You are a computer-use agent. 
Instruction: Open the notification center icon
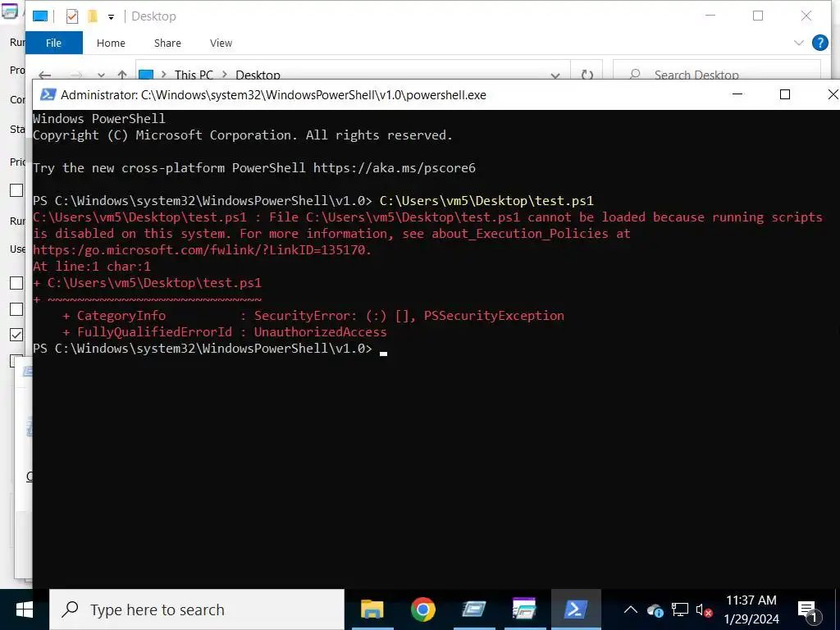(808, 610)
